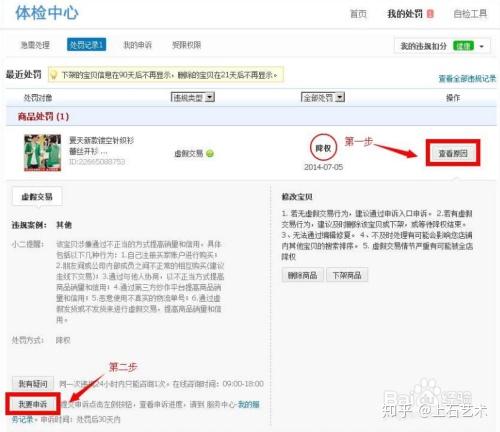Click the product ID text under the title

click(x=97, y=162)
